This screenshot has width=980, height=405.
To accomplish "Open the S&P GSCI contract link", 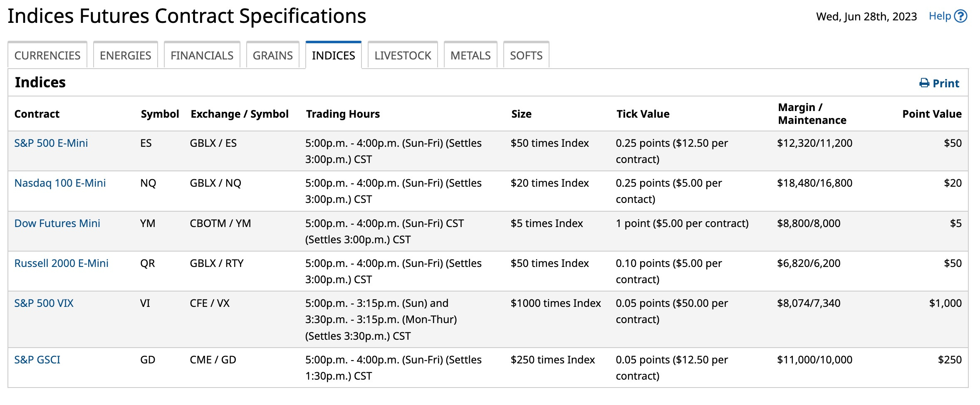I will [37, 360].
